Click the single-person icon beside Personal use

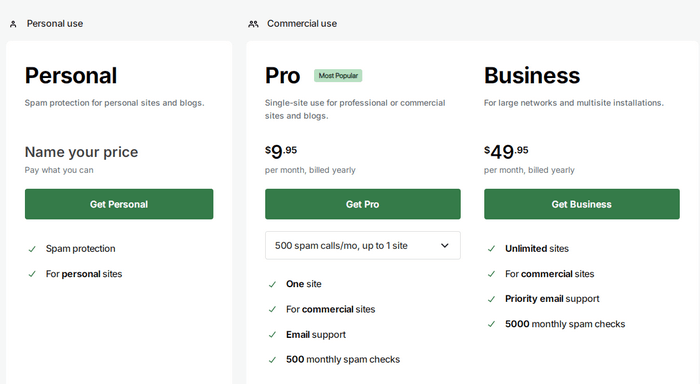(x=13, y=24)
